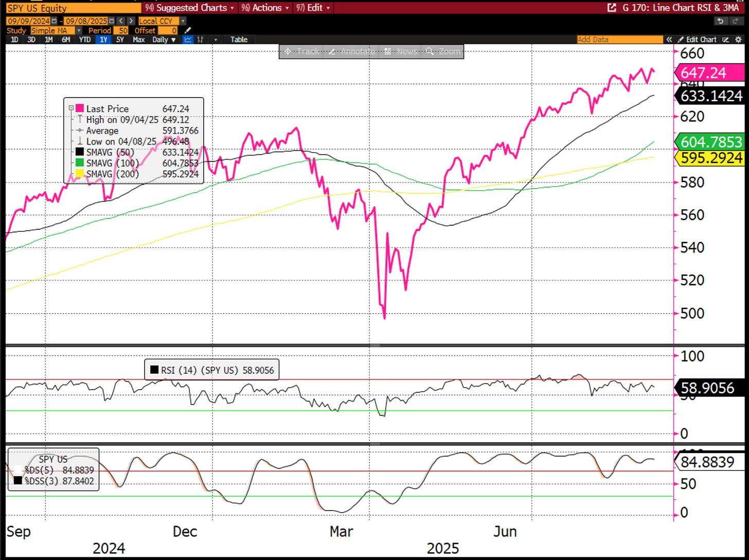Open the Local CCY currency dropdown
The image size is (749, 560).
point(183,21)
